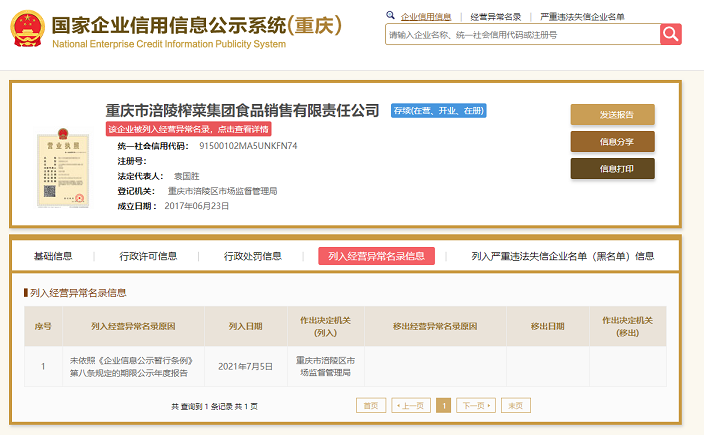704x435 pixels.
Task: Click the national emblem logo
Action: click(x=27, y=29)
